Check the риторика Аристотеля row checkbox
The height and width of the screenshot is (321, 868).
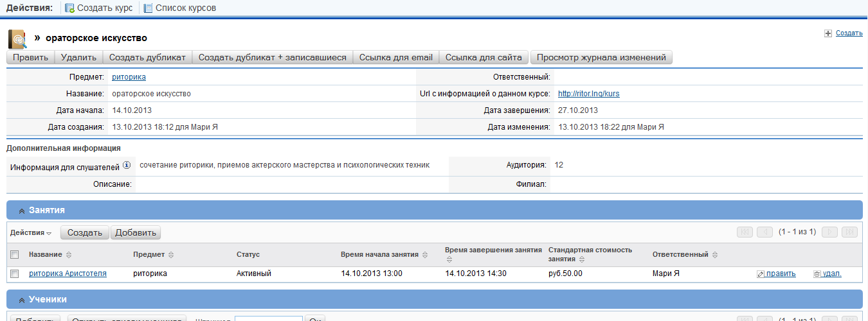pos(15,274)
